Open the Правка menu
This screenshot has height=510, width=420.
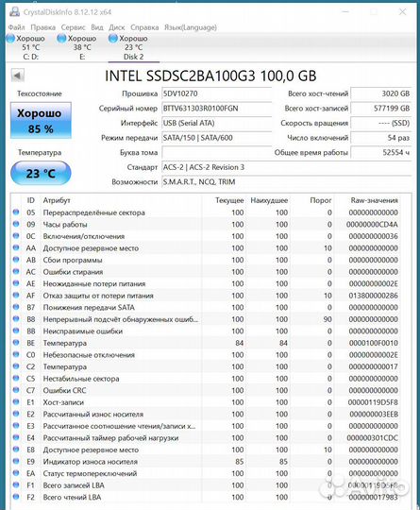point(42,27)
